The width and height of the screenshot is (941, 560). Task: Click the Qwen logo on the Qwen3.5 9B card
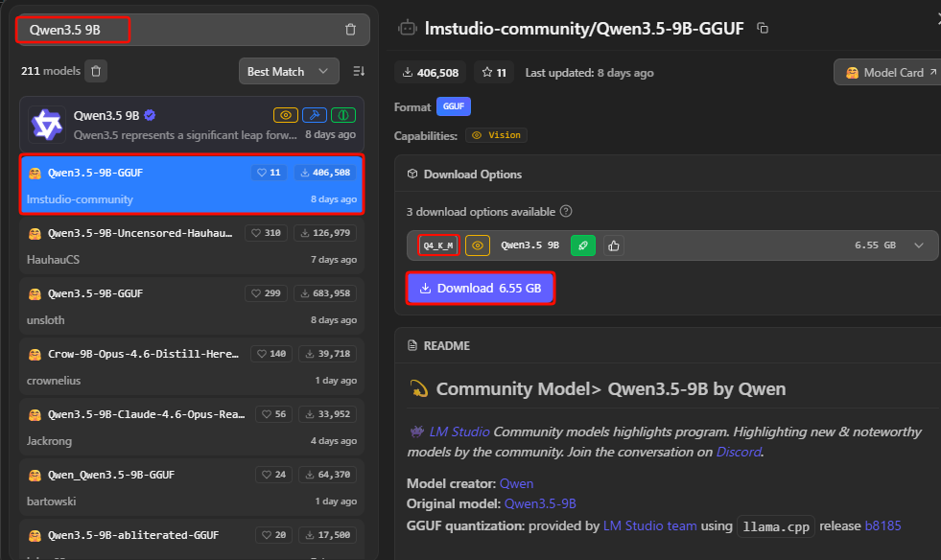click(46, 124)
